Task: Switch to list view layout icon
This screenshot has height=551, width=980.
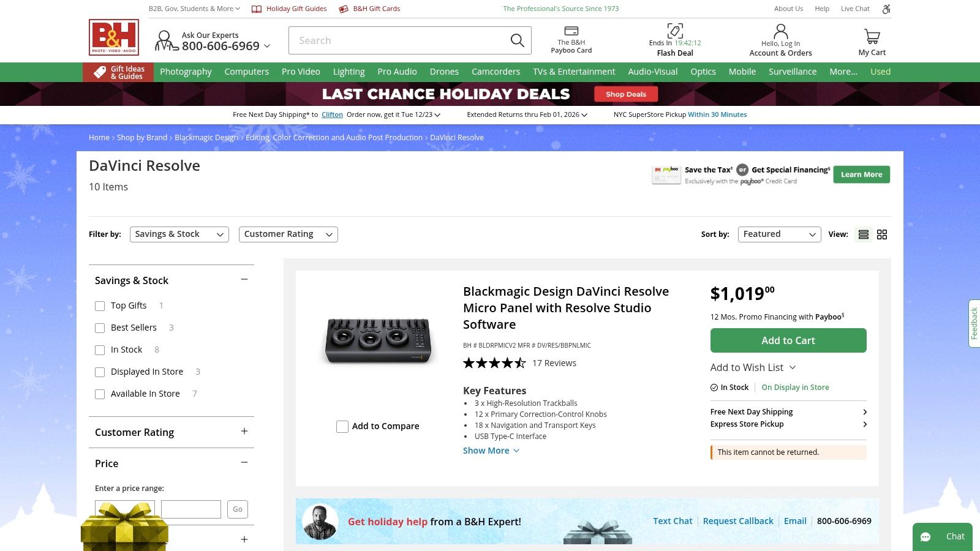Action: click(863, 234)
